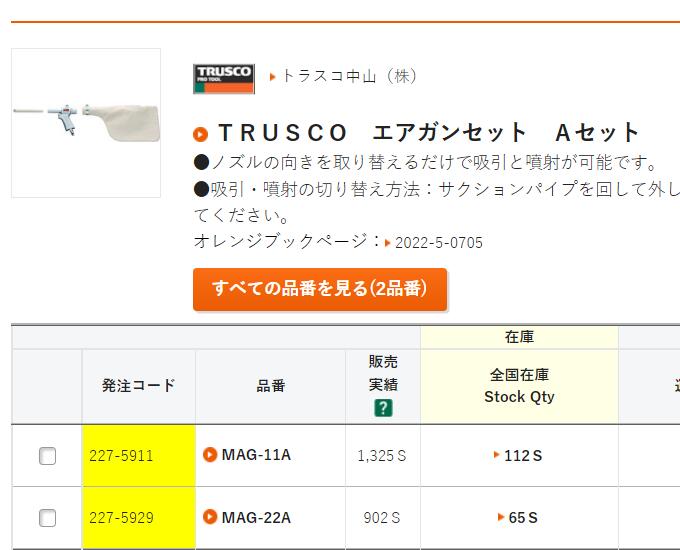This screenshot has width=680, height=550.
Task: Open green question mark help under 販売実績
Action: pos(382,407)
